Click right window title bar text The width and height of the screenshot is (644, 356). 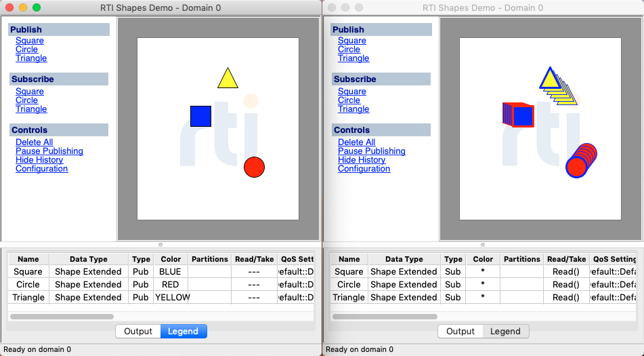[483, 8]
